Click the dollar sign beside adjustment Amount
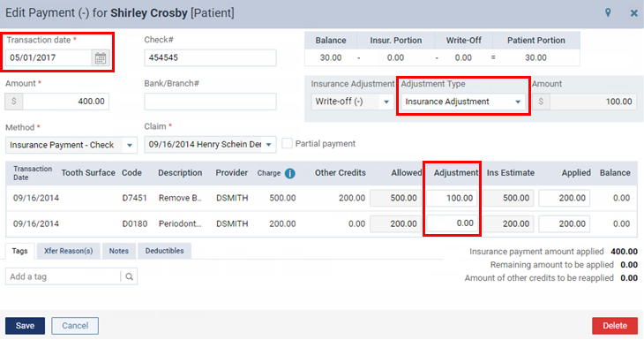 (x=541, y=102)
